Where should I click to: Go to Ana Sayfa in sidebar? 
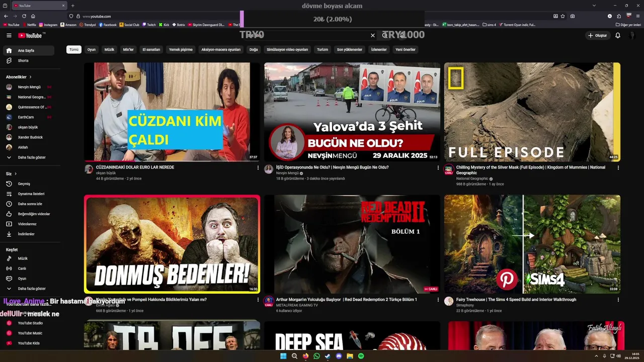pos(29,50)
